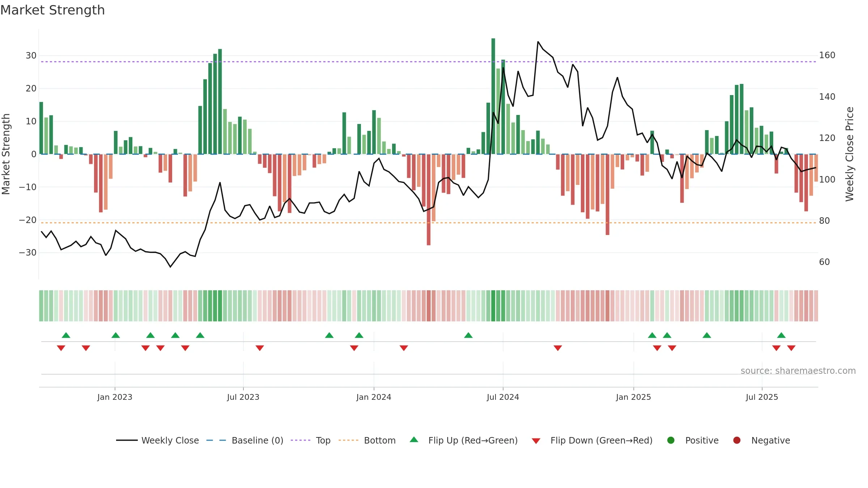
Task: Click the Jan 2023 axis label
Action: tap(115, 397)
